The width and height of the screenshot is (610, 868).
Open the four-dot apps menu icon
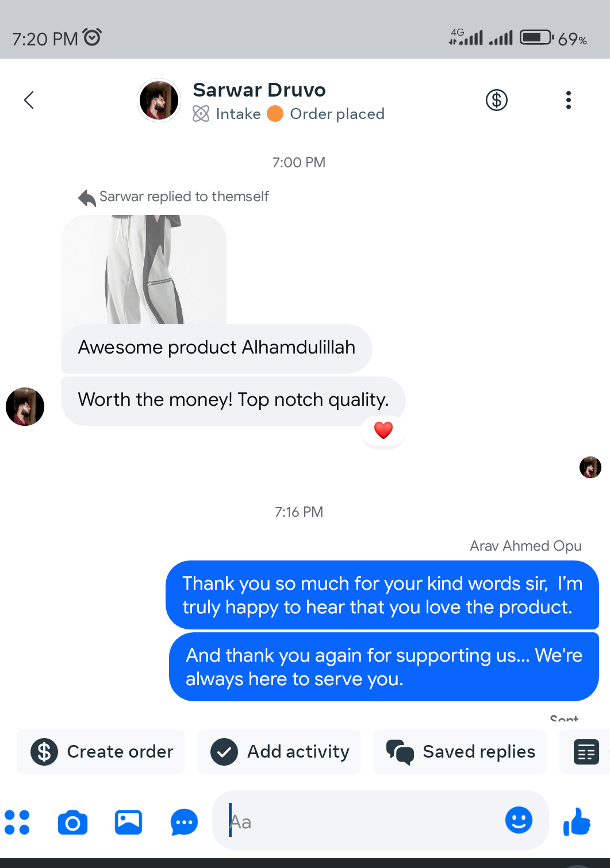(x=17, y=822)
